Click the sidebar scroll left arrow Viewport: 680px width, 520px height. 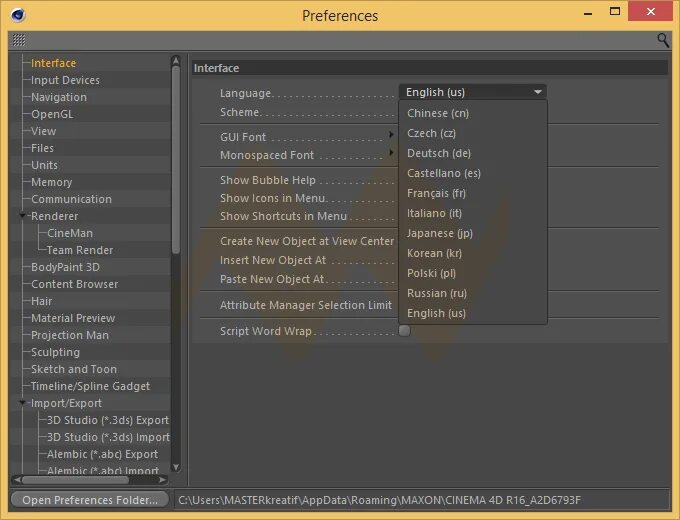(16, 480)
